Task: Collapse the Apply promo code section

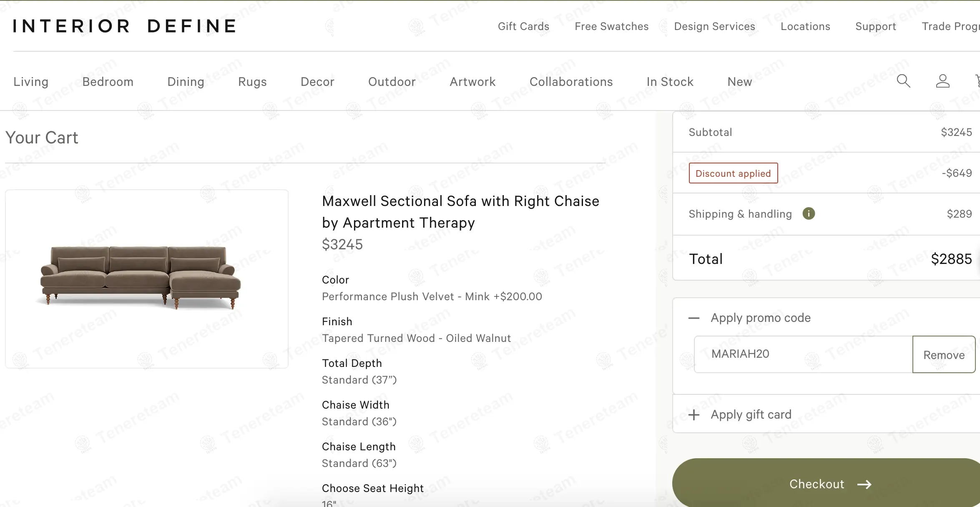Action: [694, 318]
